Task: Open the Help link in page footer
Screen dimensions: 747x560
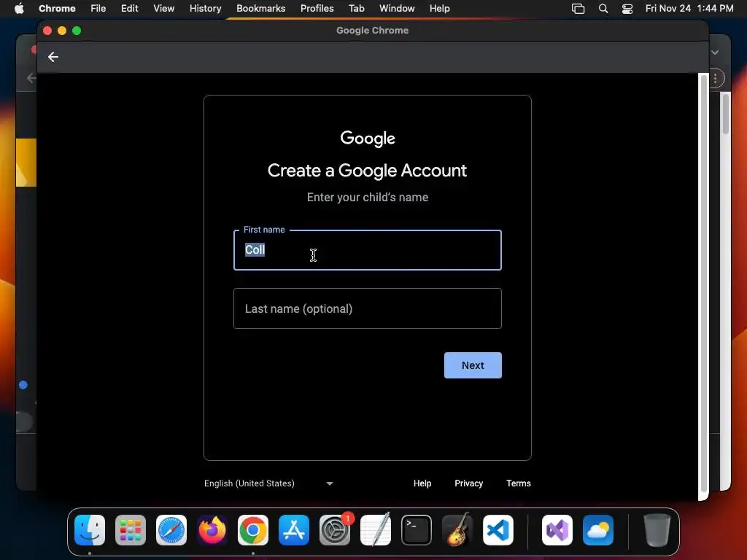Action: 422,483
